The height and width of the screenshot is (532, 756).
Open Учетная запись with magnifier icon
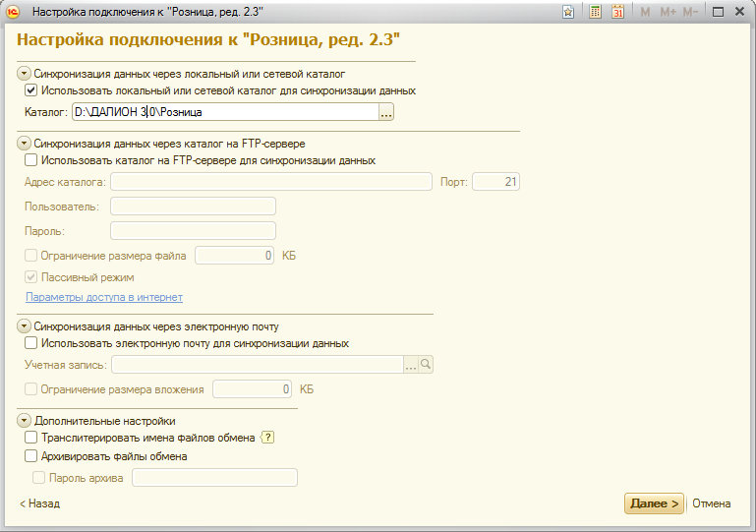pos(426,365)
